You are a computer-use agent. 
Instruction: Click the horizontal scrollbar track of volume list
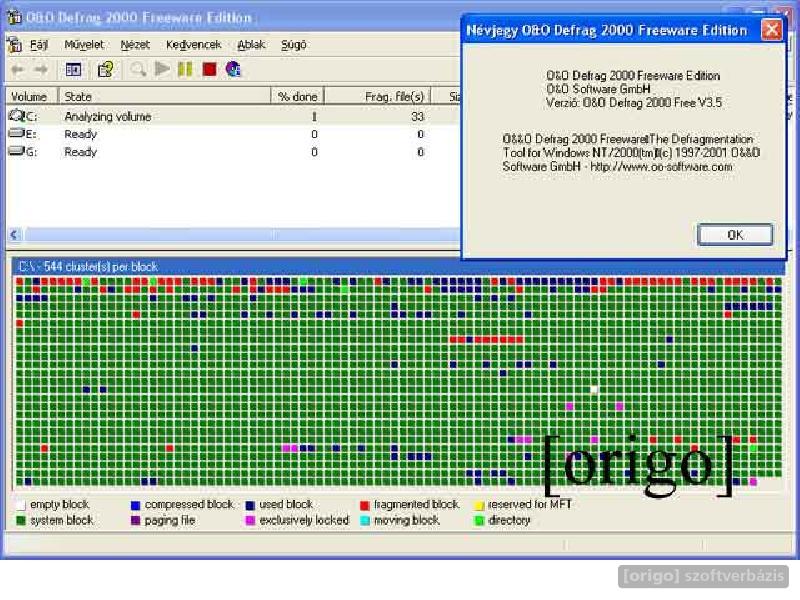coord(242,235)
